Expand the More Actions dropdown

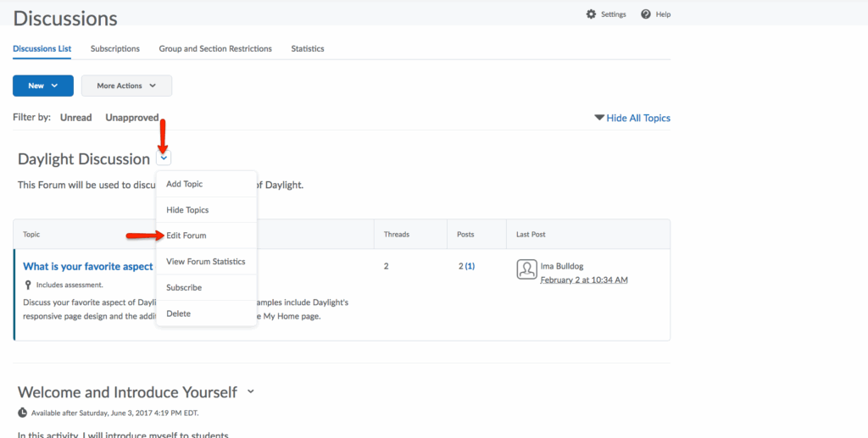(x=126, y=86)
